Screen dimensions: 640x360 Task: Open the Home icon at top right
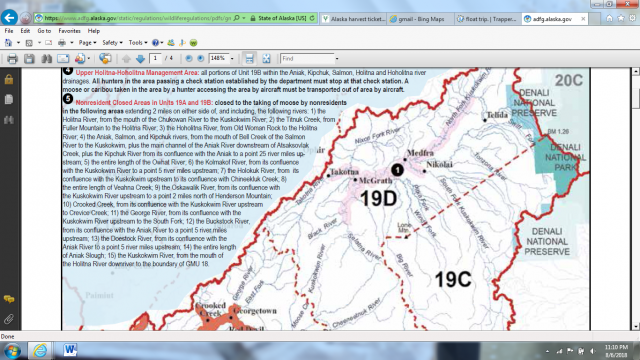(609, 18)
